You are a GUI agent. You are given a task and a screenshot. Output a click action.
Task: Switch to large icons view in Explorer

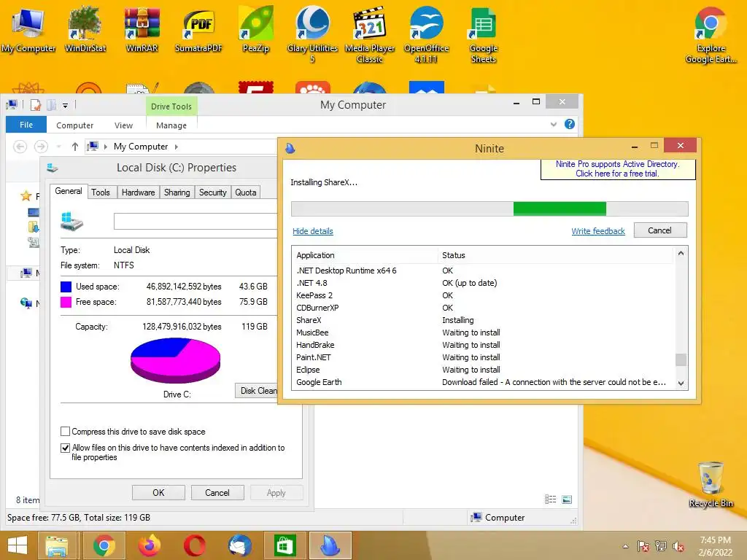click(567, 499)
